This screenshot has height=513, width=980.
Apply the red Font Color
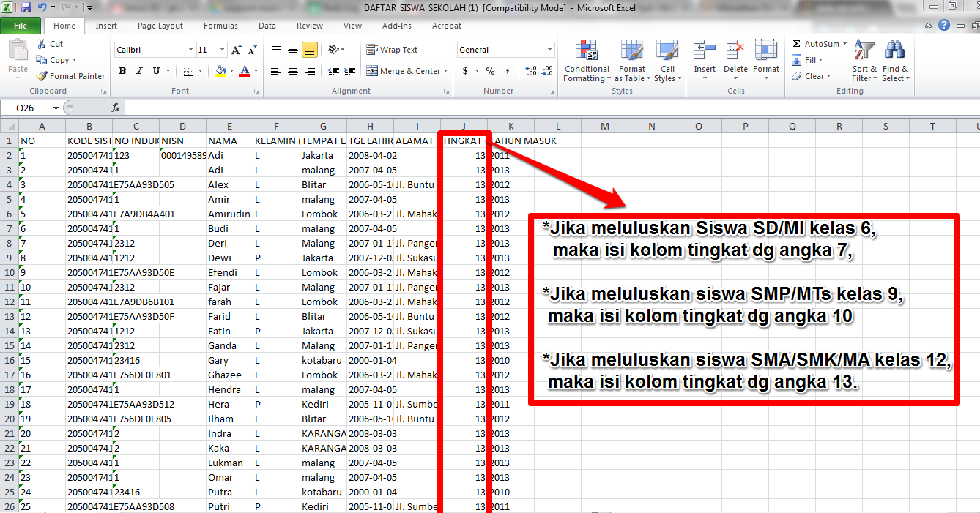[x=245, y=71]
